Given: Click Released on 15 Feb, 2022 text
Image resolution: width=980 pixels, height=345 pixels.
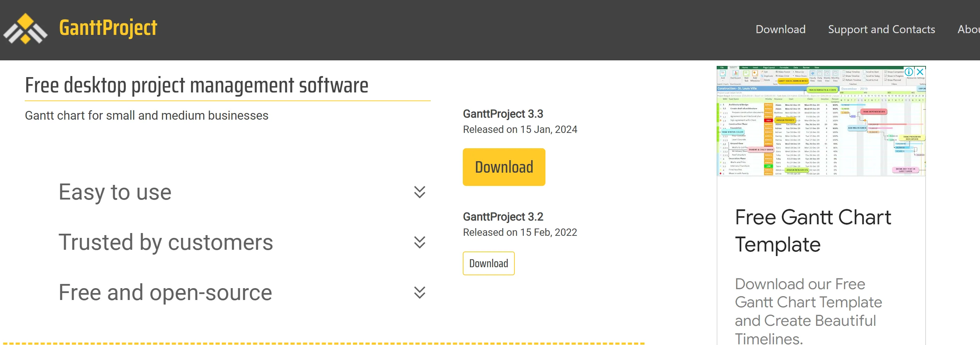Looking at the screenshot, I should click(x=520, y=232).
